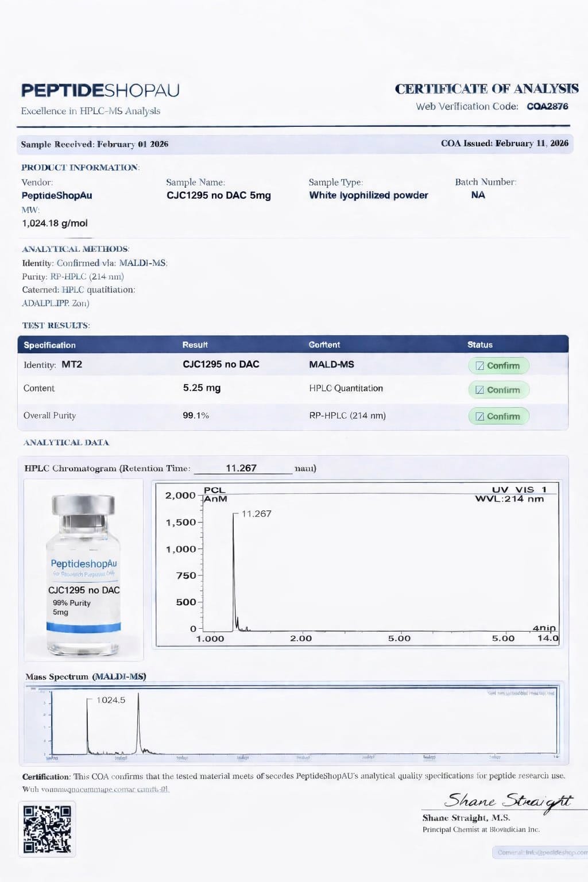Click sample name CJC1295 no DAC 5mg

point(219,195)
